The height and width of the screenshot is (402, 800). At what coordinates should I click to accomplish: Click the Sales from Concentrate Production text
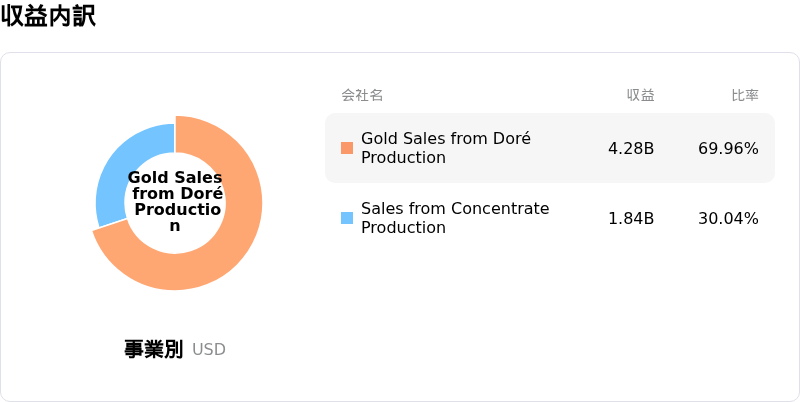(455, 218)
